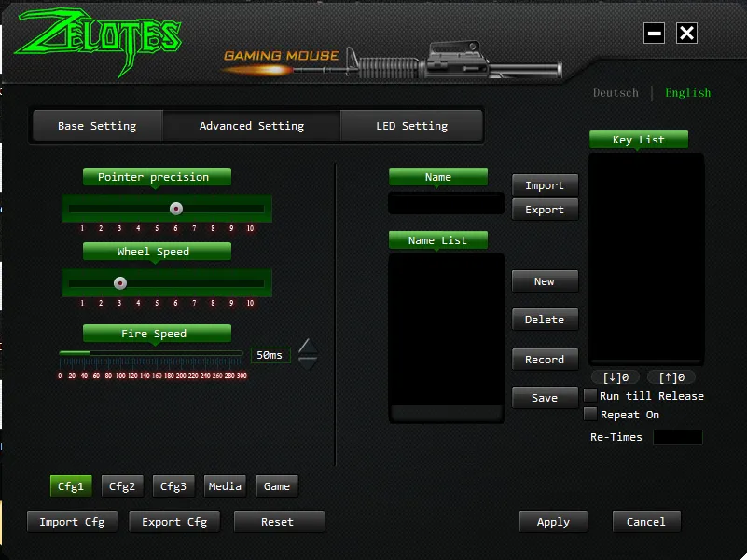Switch to the Media profile
The width and height of the screenshot is (747, 560).
(x=225, y=486)
